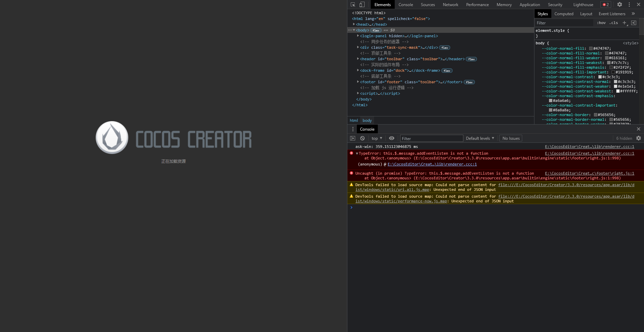Click the red error icon beside the first TypeError
Screen dimensions: 644x332
pyautogui.click(x=351, y=153)
